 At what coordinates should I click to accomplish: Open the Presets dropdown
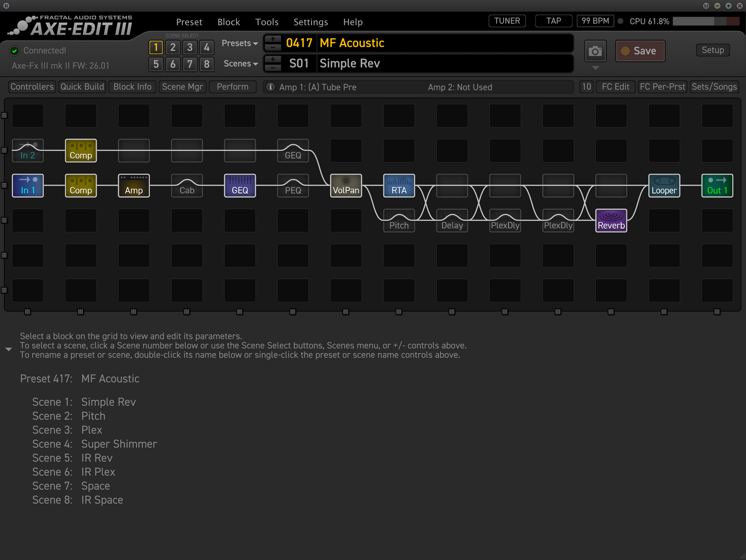pos(240,43)
